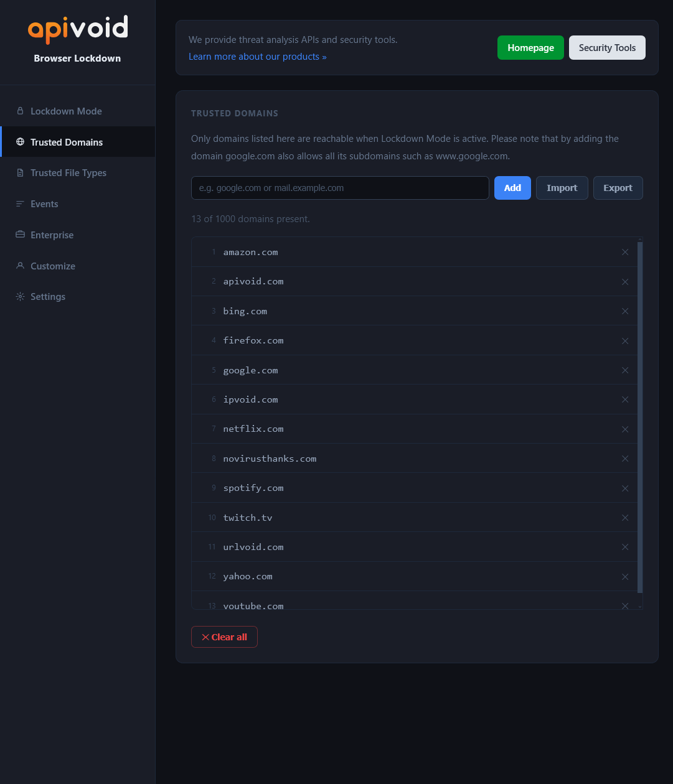The height and width of the screenshot is (784, 673).
Task: Remove twitch.tv from the list
Action: [x=625, y=517]
